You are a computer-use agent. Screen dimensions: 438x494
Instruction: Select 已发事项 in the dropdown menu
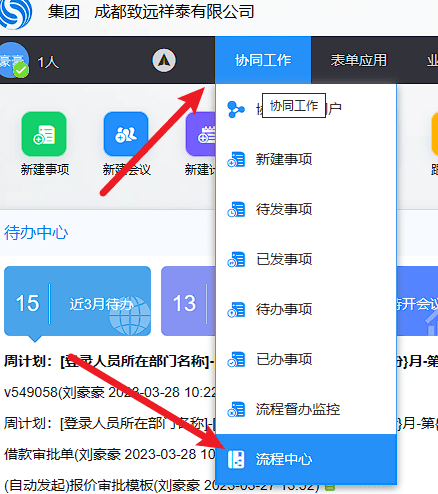pos(284,259)
